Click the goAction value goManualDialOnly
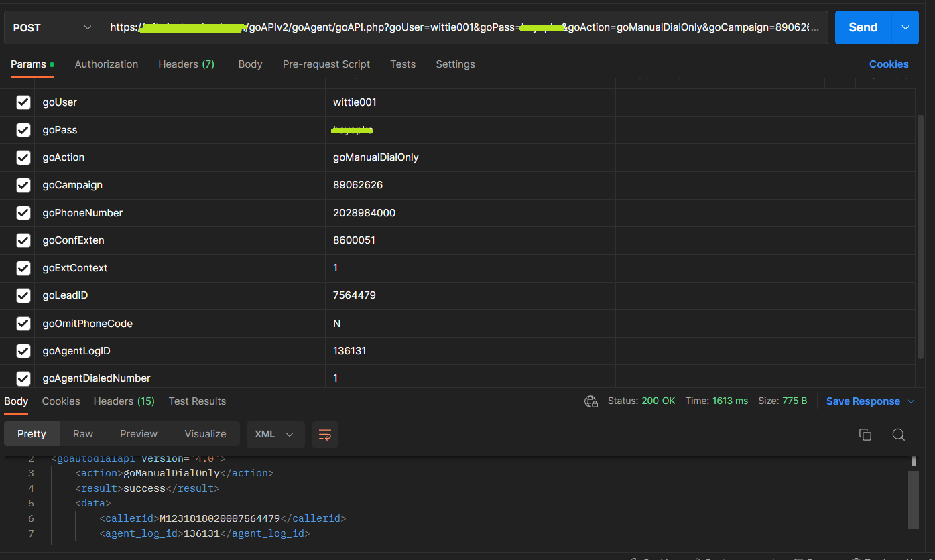 click(x=376, y=157)
